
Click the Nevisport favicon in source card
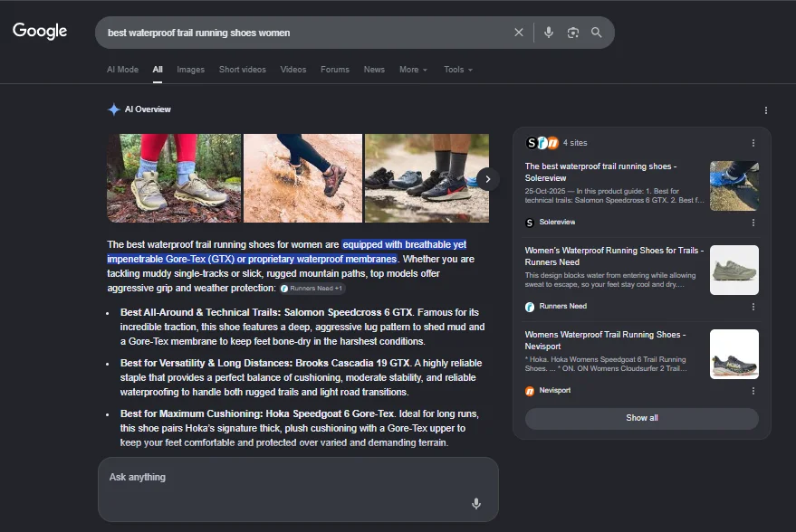click(530, 391)
